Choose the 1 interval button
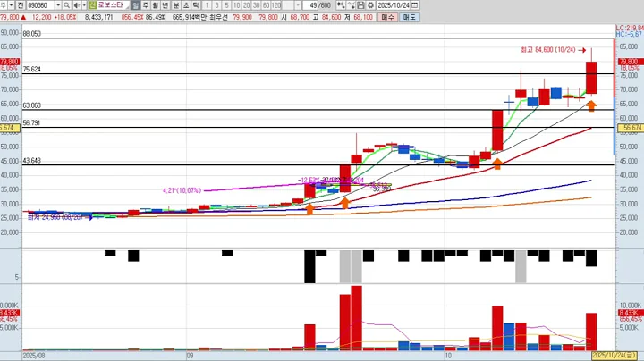Image resolution: width=644 pixels, height=361 pixels. (x=207, y=5)
